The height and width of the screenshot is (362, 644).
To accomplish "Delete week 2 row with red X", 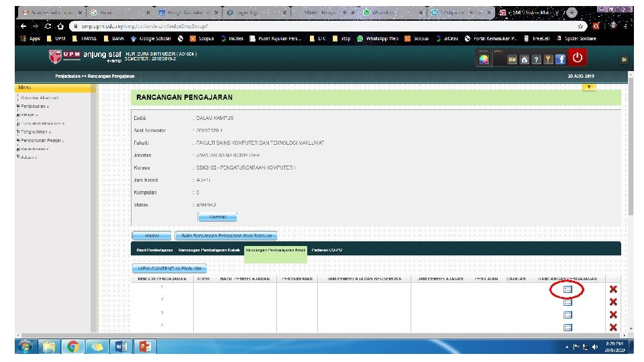I will tap(613, 302).
